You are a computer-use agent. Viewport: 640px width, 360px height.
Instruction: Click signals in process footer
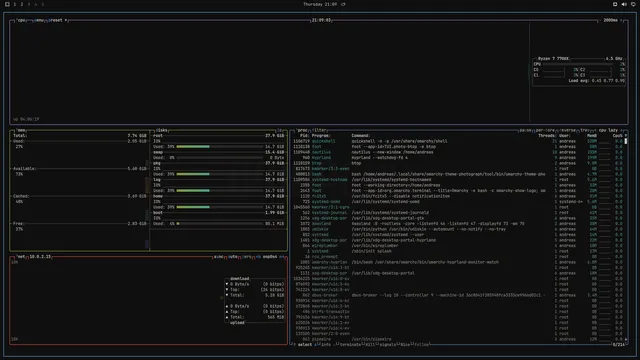point(388,345)
